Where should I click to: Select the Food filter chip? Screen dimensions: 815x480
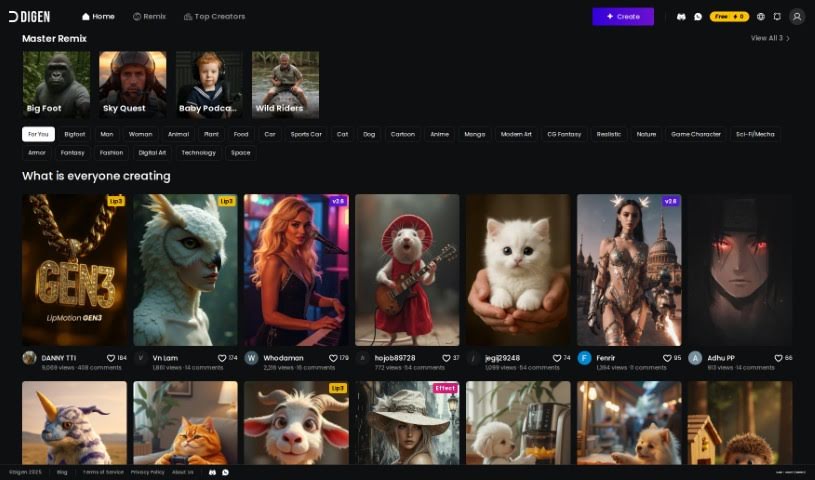click(x=241, y=134)
